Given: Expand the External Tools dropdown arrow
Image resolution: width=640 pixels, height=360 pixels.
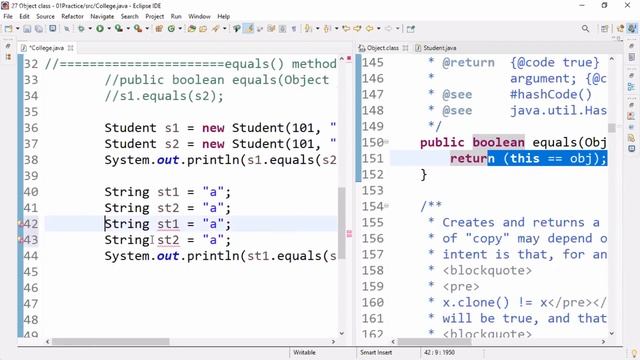Looking at the screenshot, I should click(x=147, y=29).
